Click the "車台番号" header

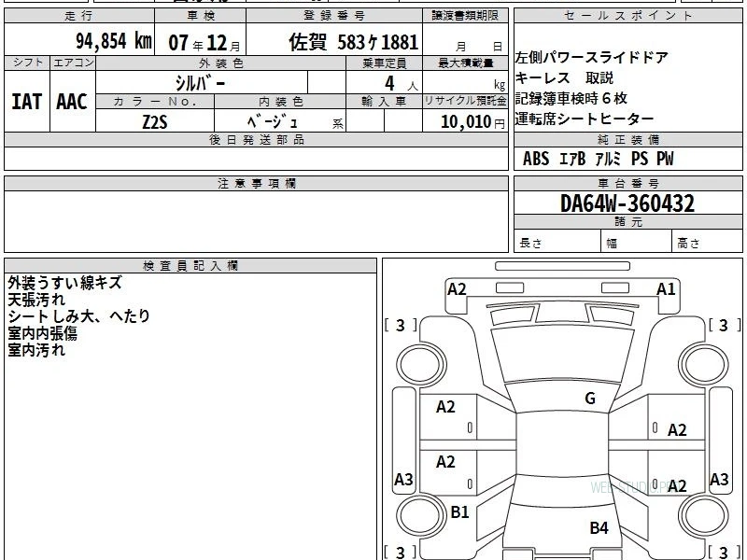(x=627, y=183)
